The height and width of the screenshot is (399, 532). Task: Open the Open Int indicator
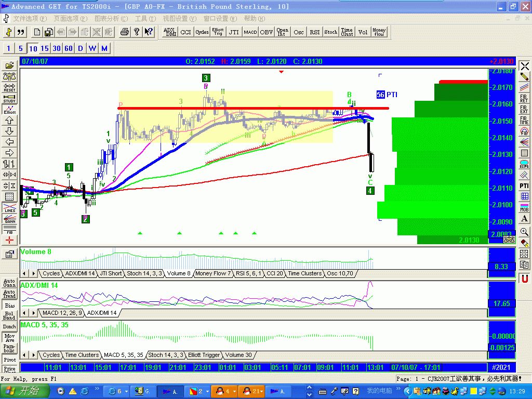point(282,32)
